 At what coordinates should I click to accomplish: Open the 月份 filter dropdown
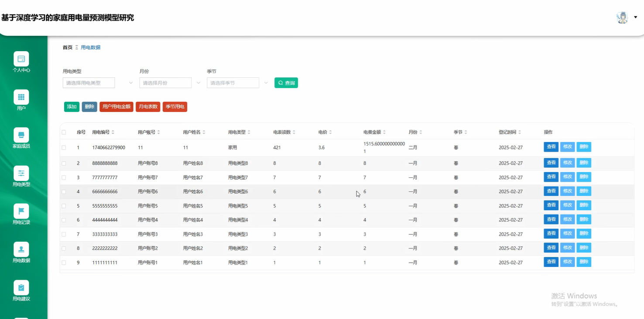pos(165,83)
